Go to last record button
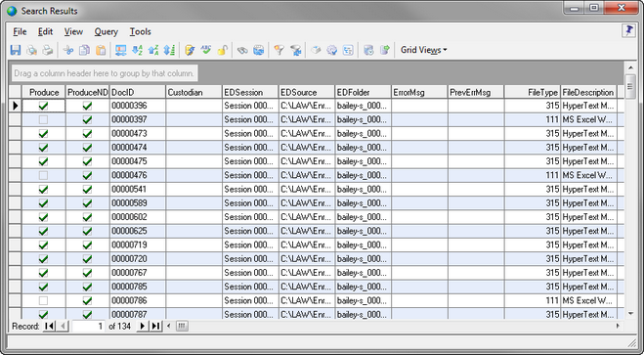The height and width of the screenshot is (355, 644). (x=155, y=327)
